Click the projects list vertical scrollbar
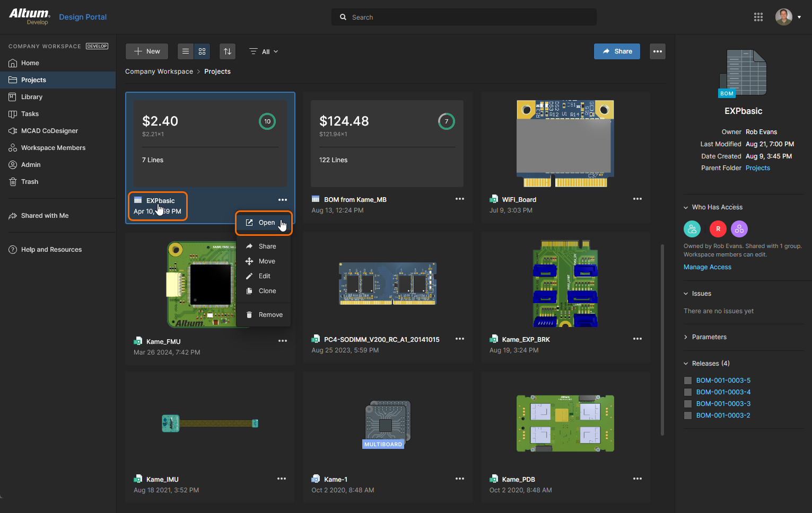 (x=662, y=339)
